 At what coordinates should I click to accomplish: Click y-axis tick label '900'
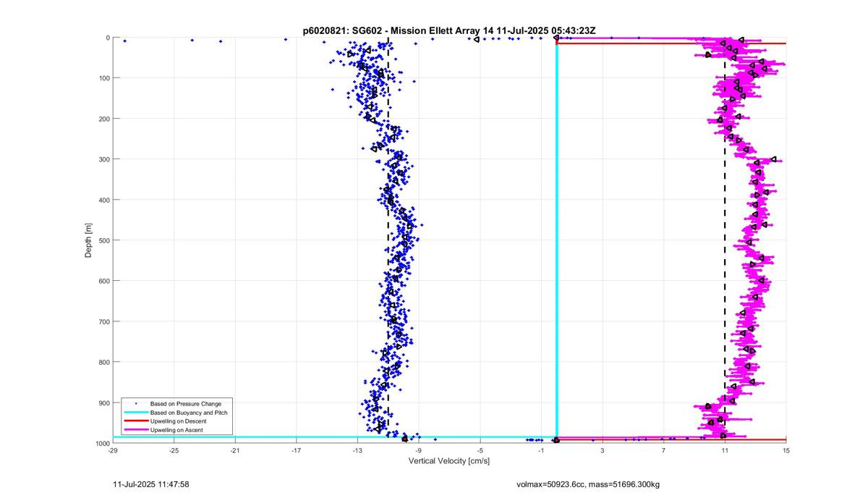[x=104, y=402]
